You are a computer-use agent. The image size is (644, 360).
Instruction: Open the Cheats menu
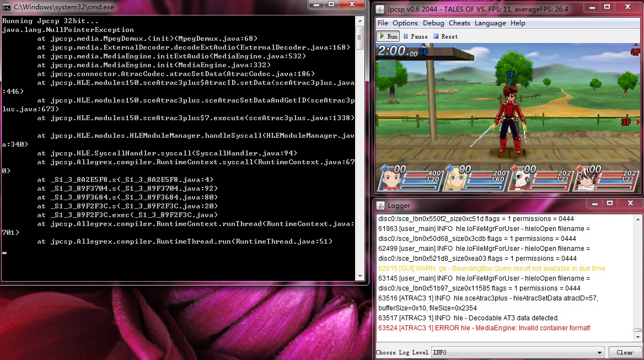459,23
